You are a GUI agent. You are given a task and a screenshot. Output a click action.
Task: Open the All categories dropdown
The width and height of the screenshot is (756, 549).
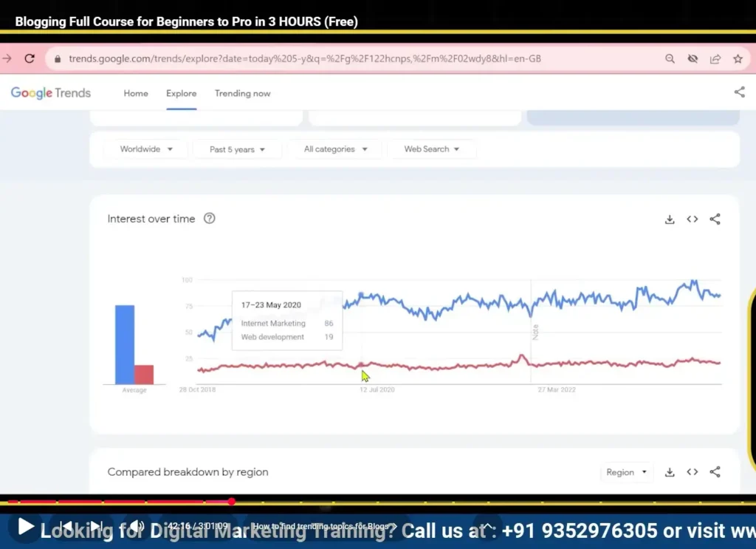[336, 149]
